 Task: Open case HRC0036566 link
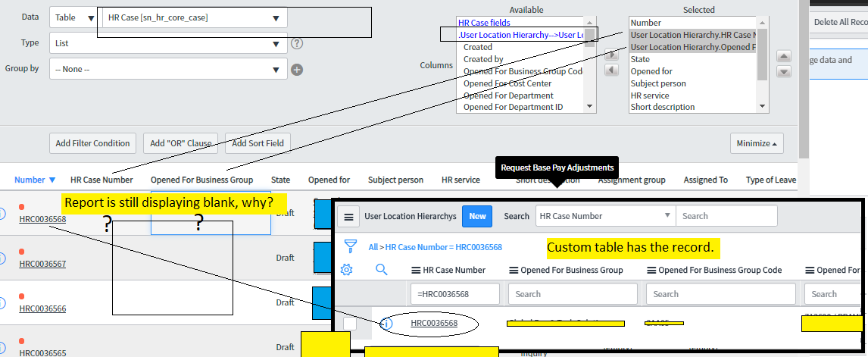pyautogui.click(x=42, y=308)
